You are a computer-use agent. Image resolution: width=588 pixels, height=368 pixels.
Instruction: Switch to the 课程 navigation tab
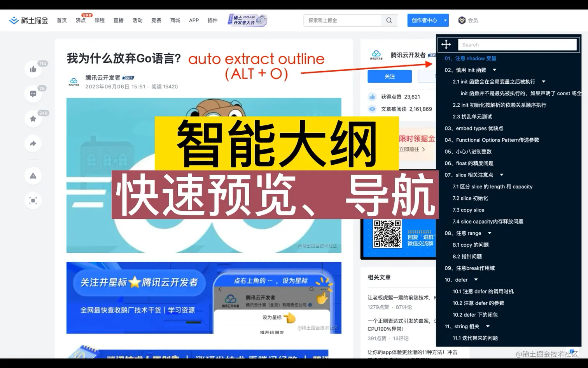[100, 20]
